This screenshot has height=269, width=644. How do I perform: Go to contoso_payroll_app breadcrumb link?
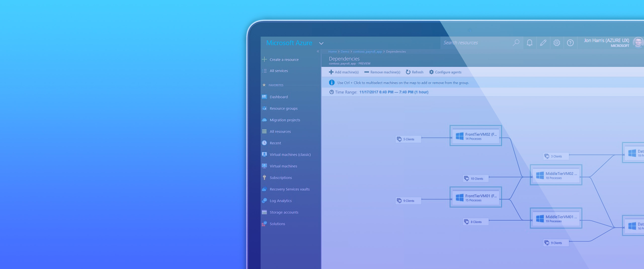pyautogui.click(x=368, y=52)
